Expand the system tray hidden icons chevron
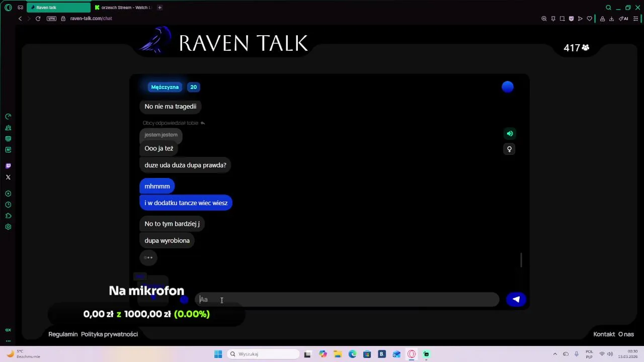Viewport: 644px width, 362px height. click(555, 354)
